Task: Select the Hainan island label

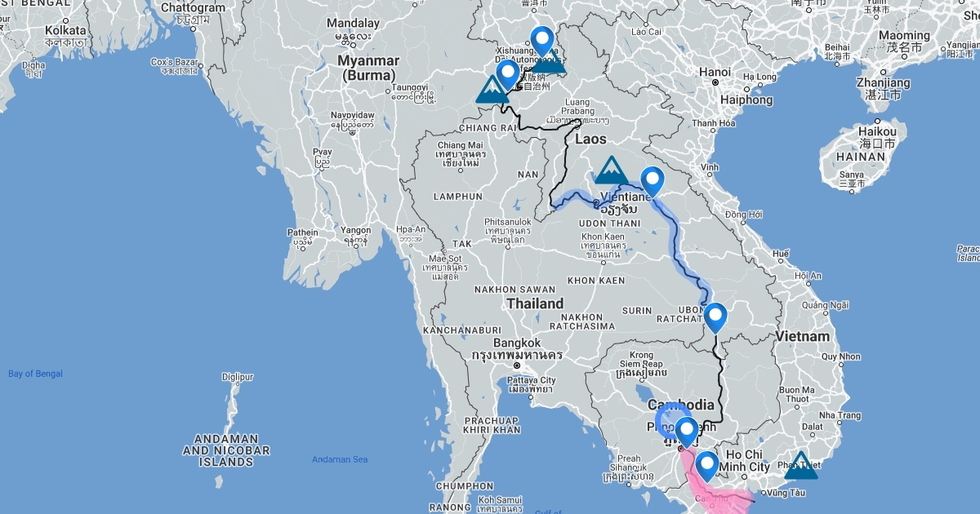Action: click(x=861, y=157)
